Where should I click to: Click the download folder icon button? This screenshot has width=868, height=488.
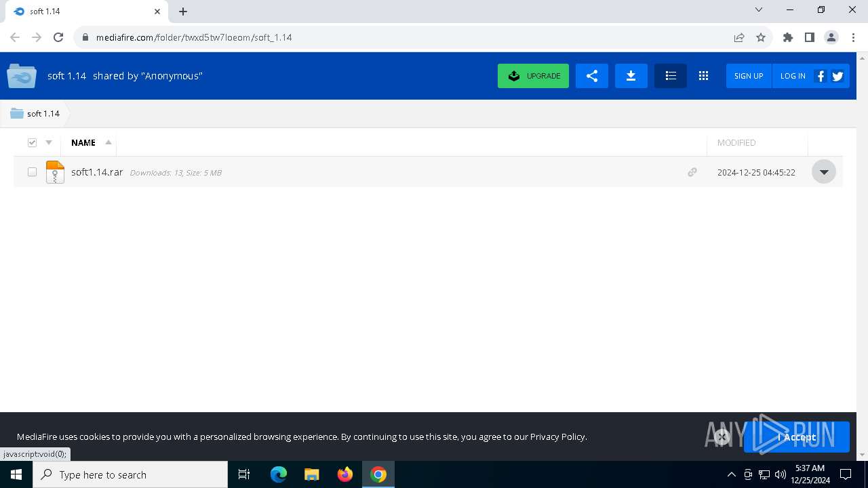(631, 76)
